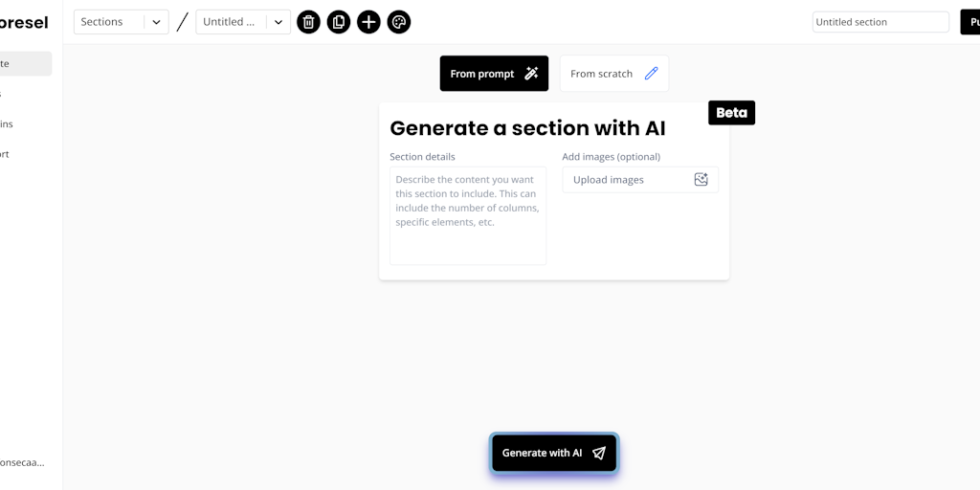Click the plus add icon

tap(368, 22)
